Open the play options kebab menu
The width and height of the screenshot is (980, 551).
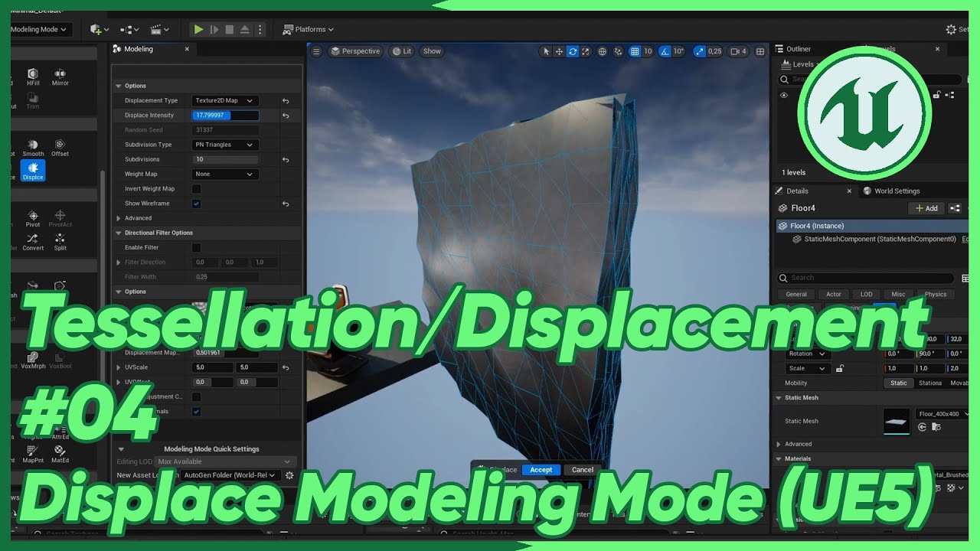(260, 29)
